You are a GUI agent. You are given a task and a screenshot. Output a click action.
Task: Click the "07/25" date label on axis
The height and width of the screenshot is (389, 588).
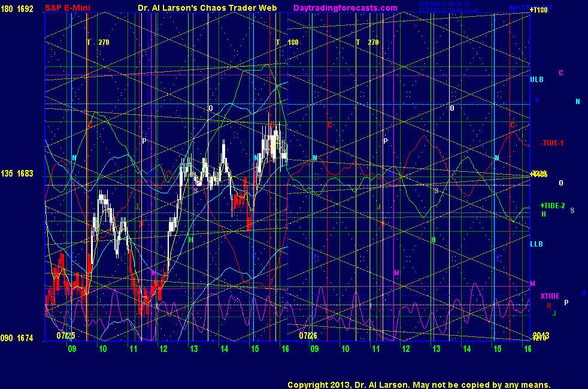(x=66, y=335)
